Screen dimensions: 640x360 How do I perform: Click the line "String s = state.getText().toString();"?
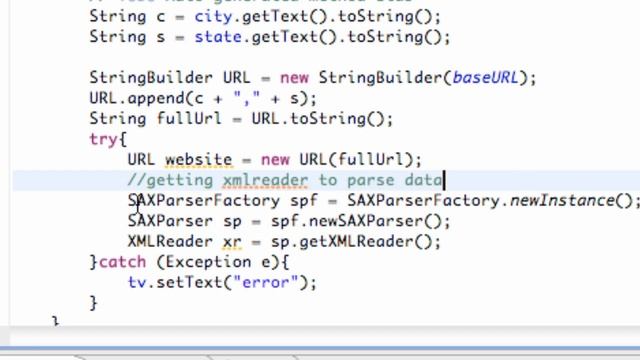pos(270,37)
